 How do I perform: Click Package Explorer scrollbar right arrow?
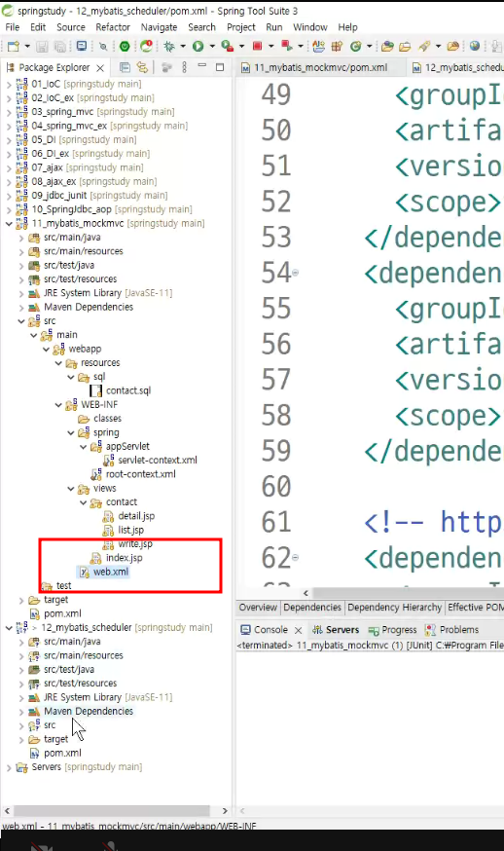225,811
